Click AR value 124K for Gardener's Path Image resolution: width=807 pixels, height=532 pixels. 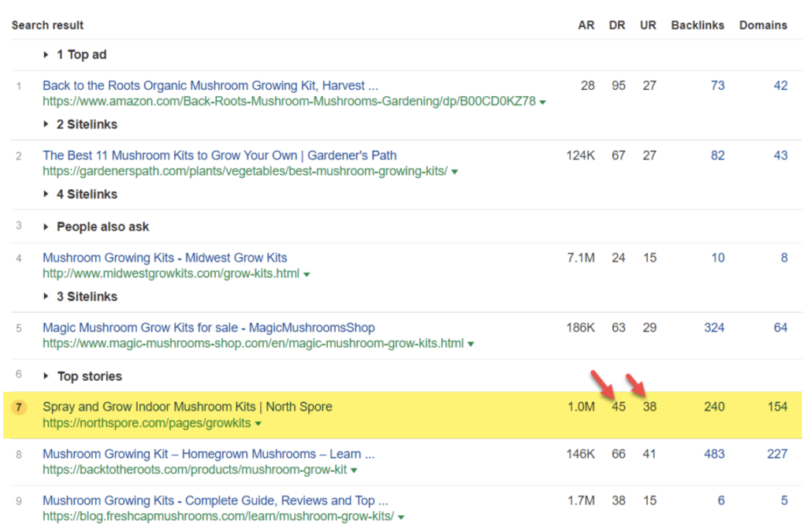[581, 155]
